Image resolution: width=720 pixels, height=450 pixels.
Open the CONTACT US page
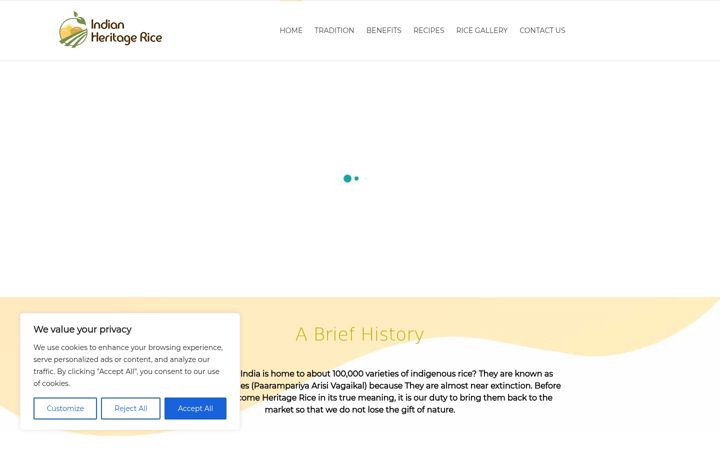[542, 30]
